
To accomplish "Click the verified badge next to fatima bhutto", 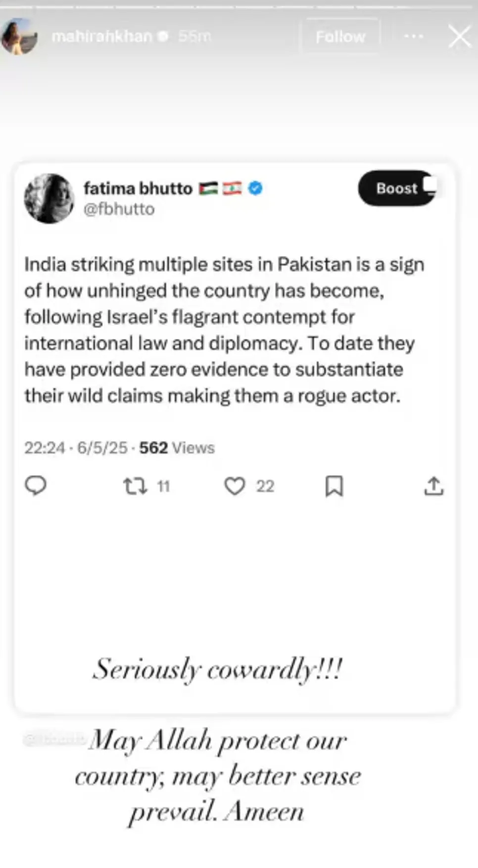I will [254, 188].
